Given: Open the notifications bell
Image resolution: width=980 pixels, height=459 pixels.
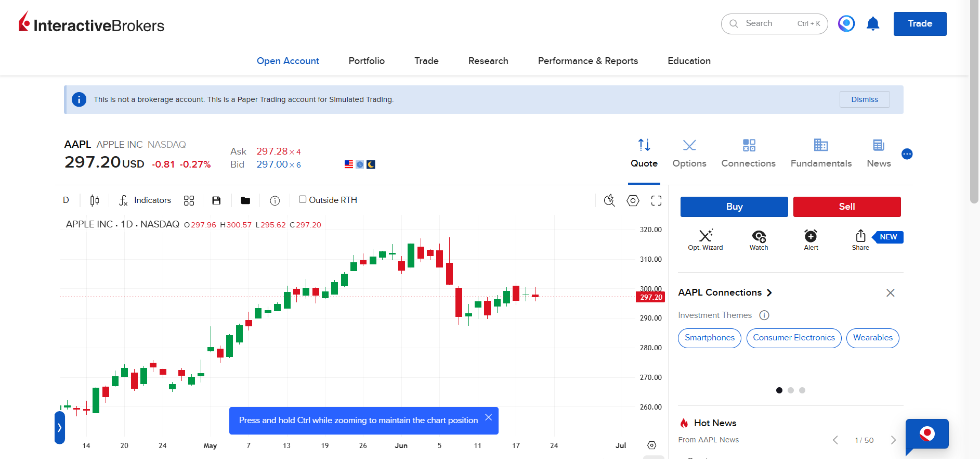Looking at the screenshot, I should point(873,24).
